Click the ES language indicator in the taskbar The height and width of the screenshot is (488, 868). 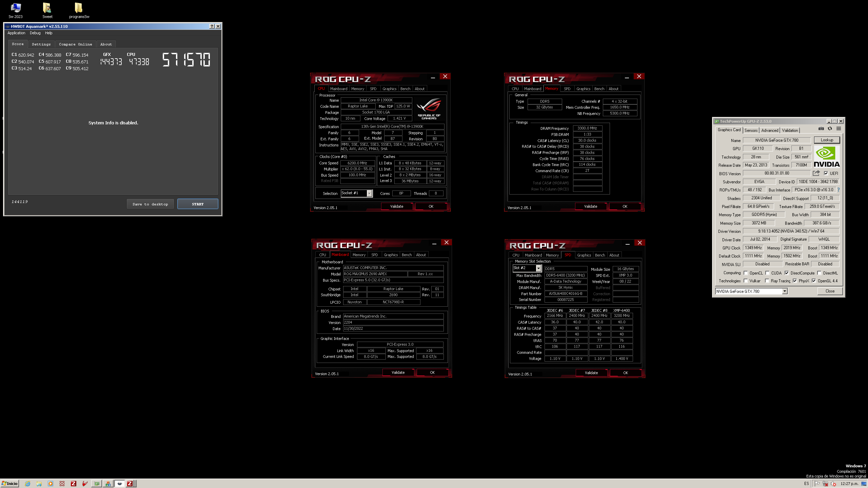point(806,484)
